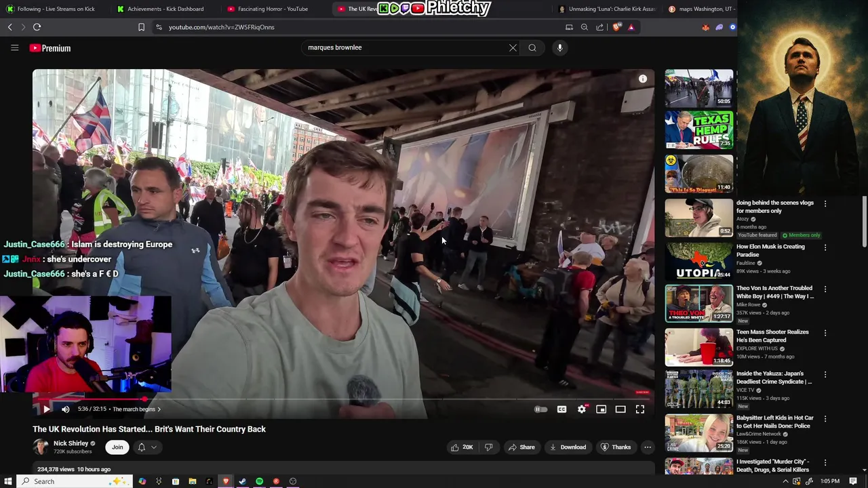Open File Explorer from the taskbar

point(193,481)
